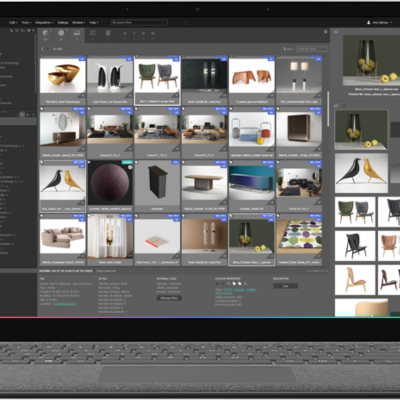400x400 pixels.
Task: Open the 3D assets tab icon
Action: tap(45, 33)
